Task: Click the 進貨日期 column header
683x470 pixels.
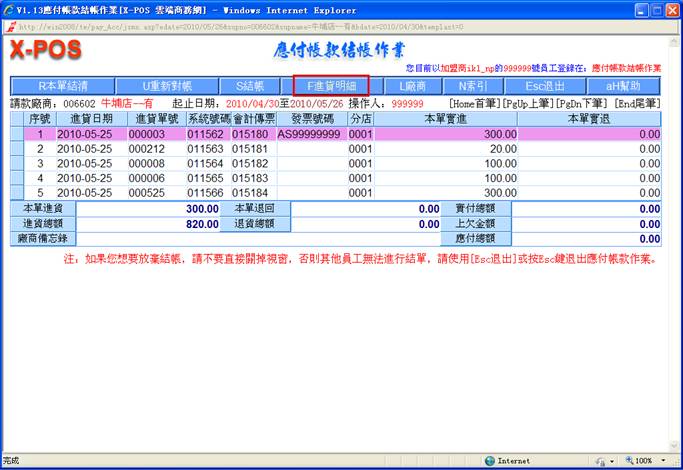Action: [x=84, y=118]
